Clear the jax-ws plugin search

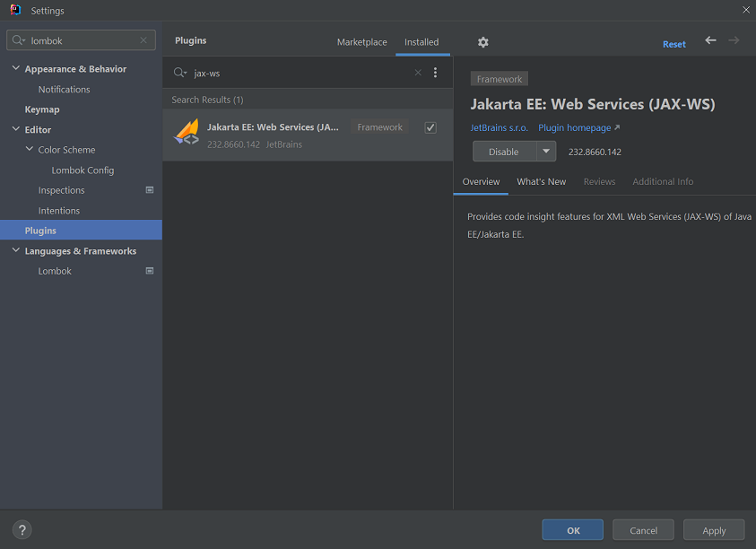[x=418, y=73]
